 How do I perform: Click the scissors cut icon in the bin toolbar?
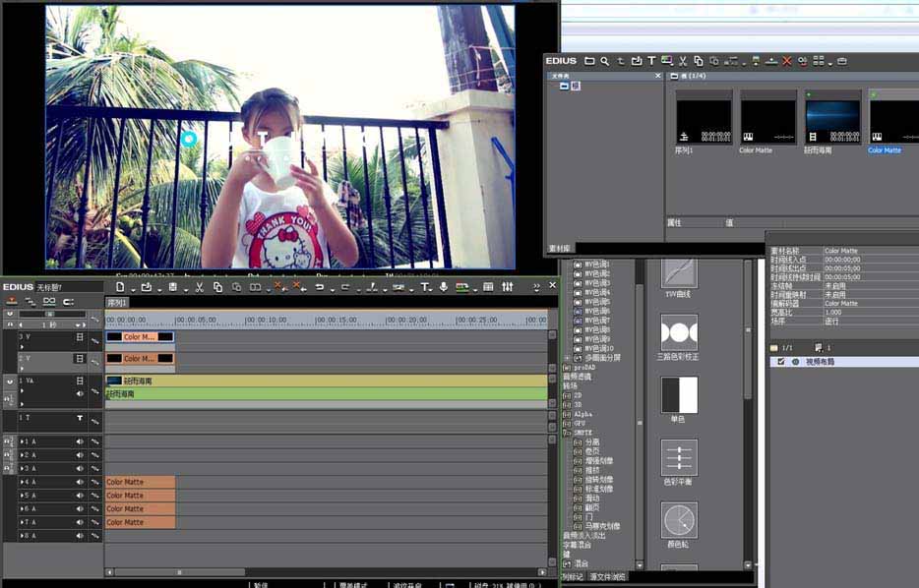point(683,60)
